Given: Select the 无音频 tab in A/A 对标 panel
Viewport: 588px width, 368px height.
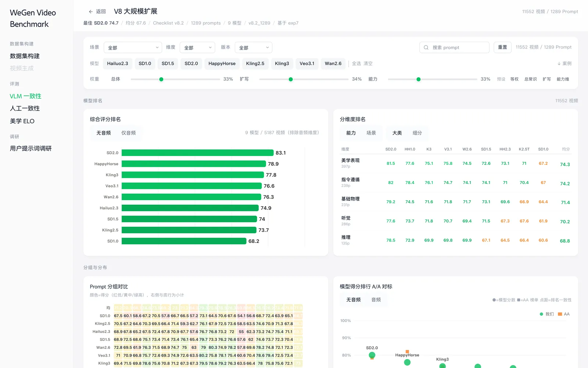Looking at the screenshot, I should pos(354,300).
